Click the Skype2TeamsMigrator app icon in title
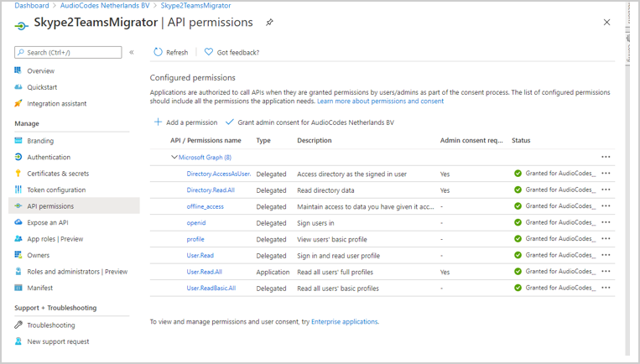This screenshot has height=364, width=640. click(x=21, y=26)
